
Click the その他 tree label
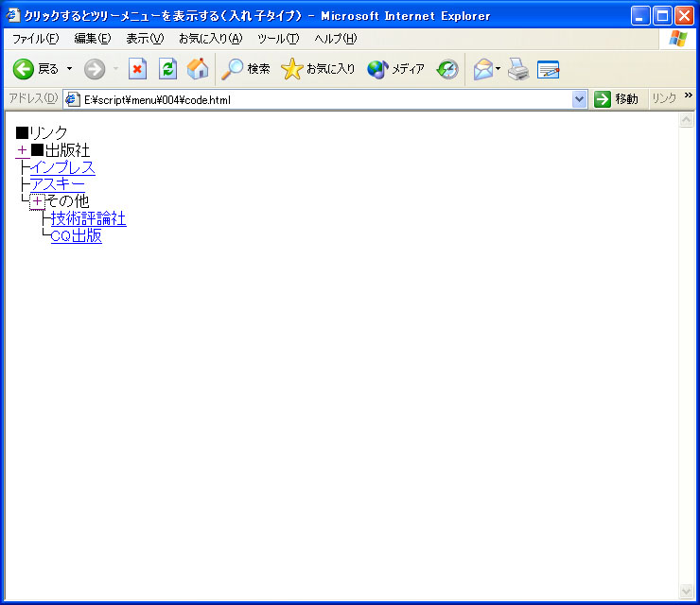coord(67,201)
